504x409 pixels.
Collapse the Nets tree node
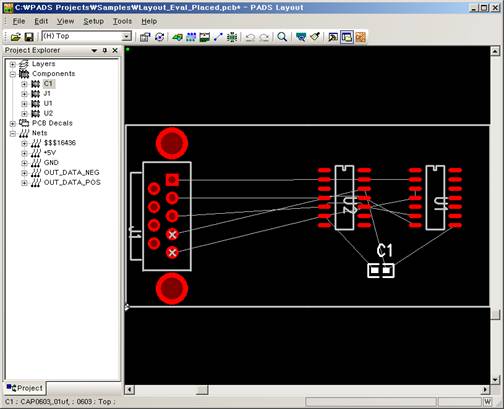[13, 134]
